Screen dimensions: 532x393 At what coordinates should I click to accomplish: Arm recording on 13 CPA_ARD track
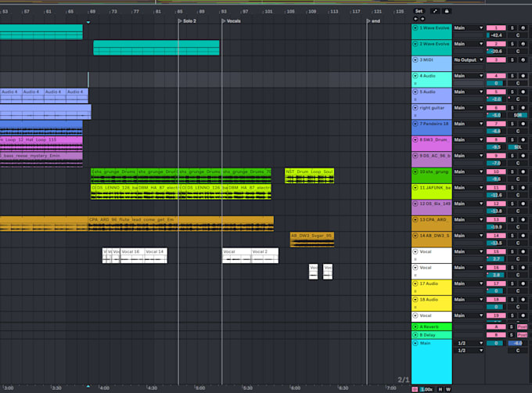point(523,219)
